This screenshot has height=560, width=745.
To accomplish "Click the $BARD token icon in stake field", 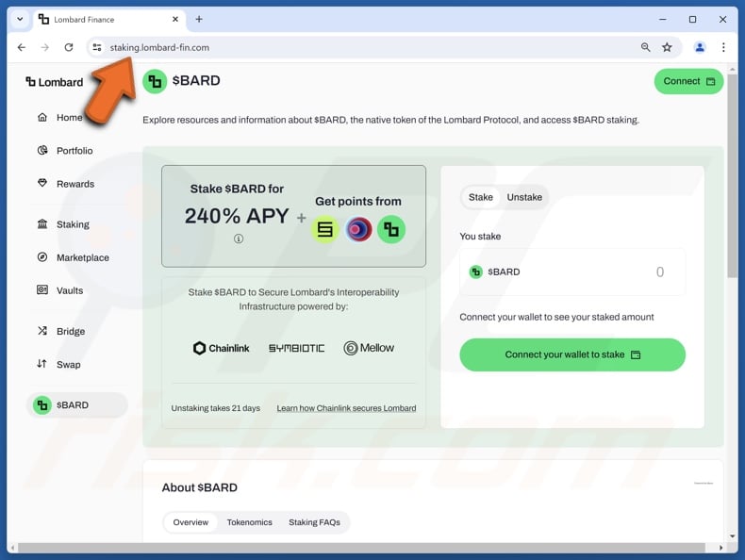I will (475, 272).
